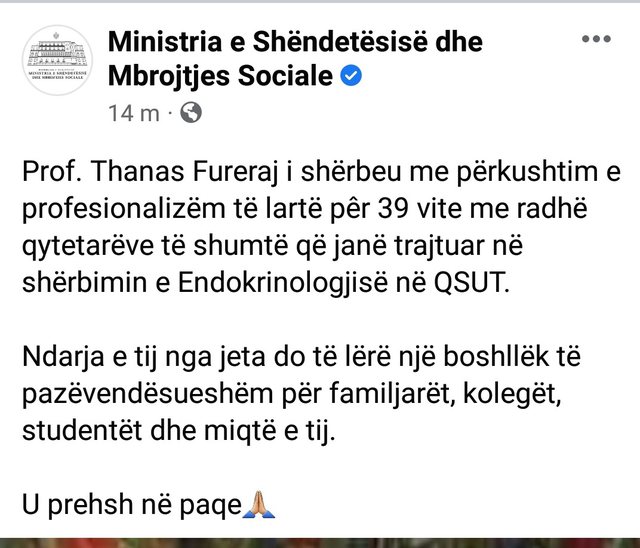640x548 pixels.
Task: Click the line "studentët dhe miqtë e tij."
Action: [179, 431]
